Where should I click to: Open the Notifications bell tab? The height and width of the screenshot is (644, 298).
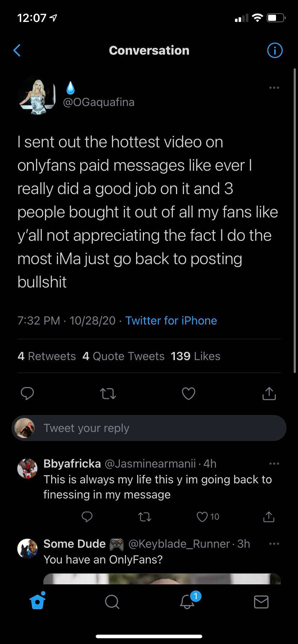(x=187, y=602)
